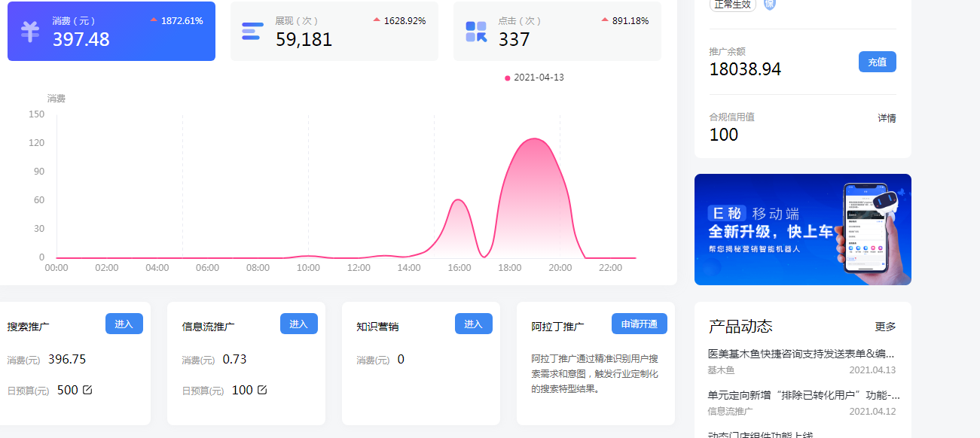
Task: Expand 产品动态 with the 更多 link
Action: click(885, 327)
